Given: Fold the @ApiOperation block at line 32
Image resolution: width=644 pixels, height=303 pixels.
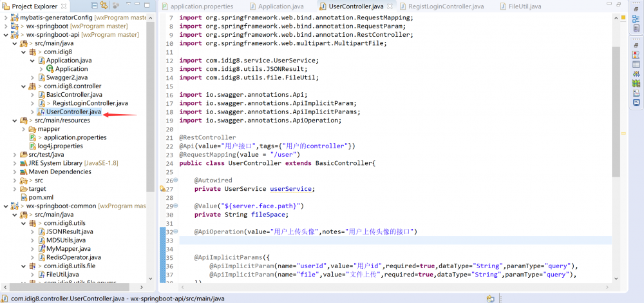Looking at the screenshot, I should (176, 231).
